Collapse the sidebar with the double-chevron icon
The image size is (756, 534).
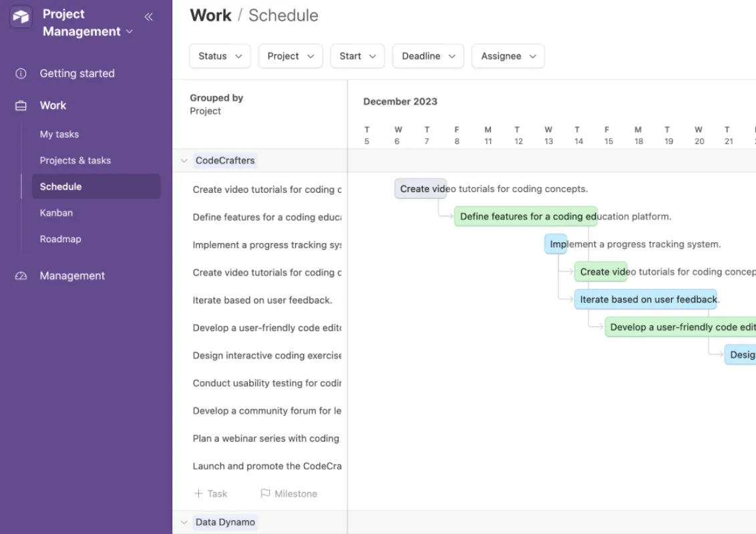pyautogui.click(x=148, y=17)
